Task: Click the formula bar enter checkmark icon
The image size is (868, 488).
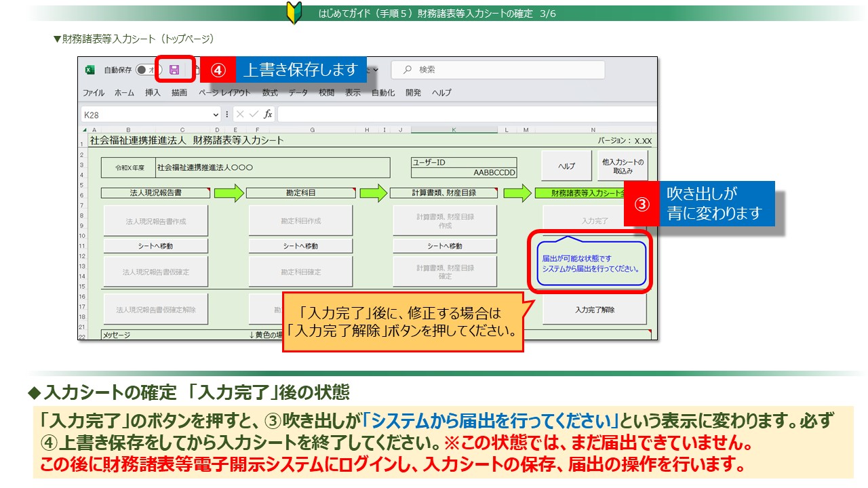Action: 253,115
